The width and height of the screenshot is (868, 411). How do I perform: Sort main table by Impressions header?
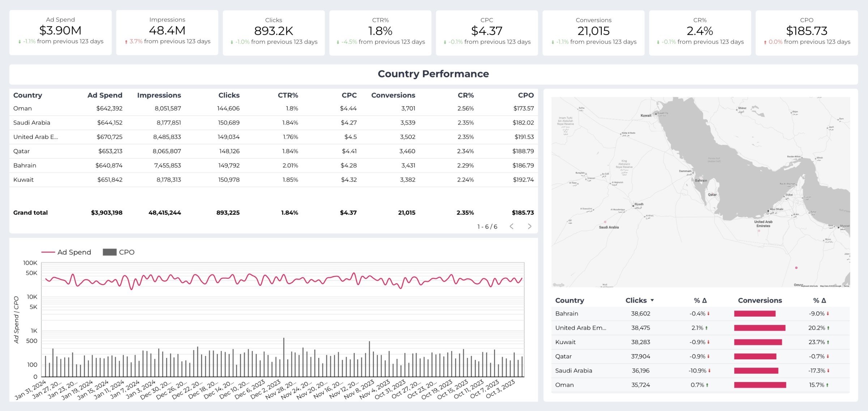click(x=159, y=95)
